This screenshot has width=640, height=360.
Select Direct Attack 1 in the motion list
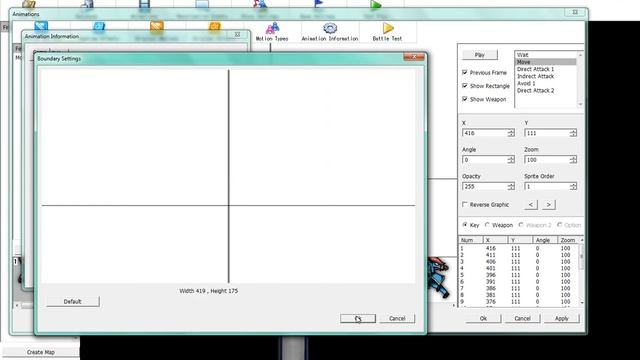(x=546, y=69)
